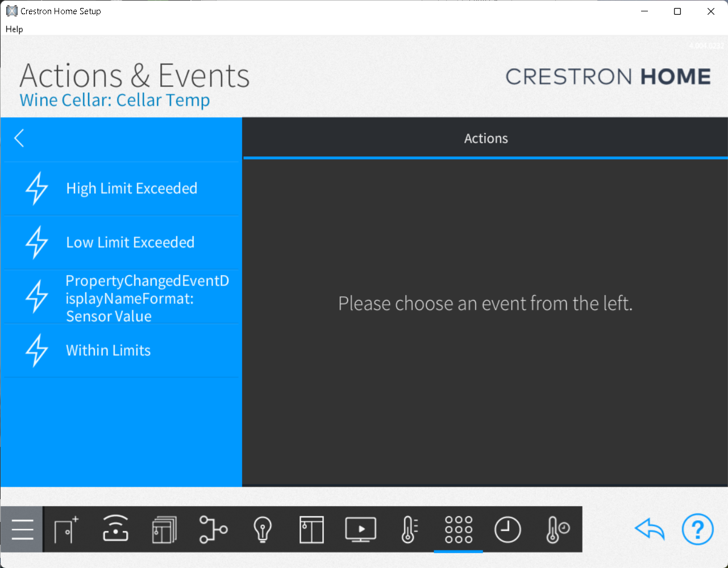Image resolution: width=728 pixels, height=568 pixels.
Task: Open the Help menu
Action: point(14,29)
